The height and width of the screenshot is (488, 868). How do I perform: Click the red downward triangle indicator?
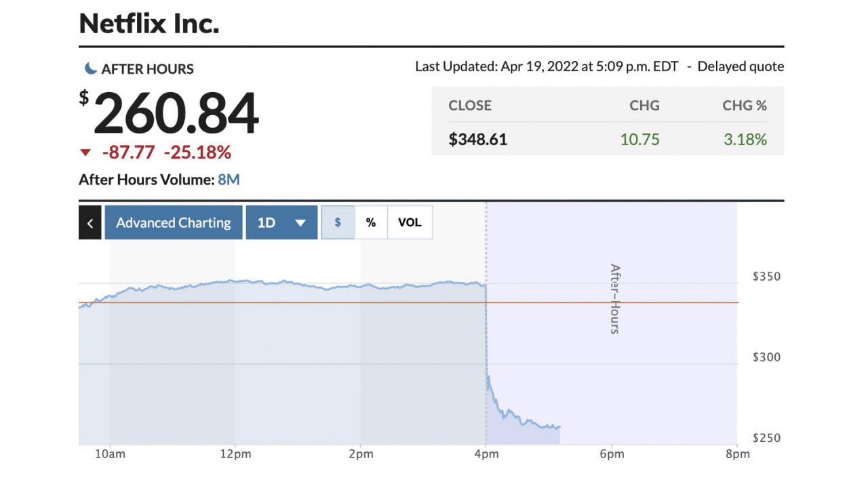tap(85, 152)
